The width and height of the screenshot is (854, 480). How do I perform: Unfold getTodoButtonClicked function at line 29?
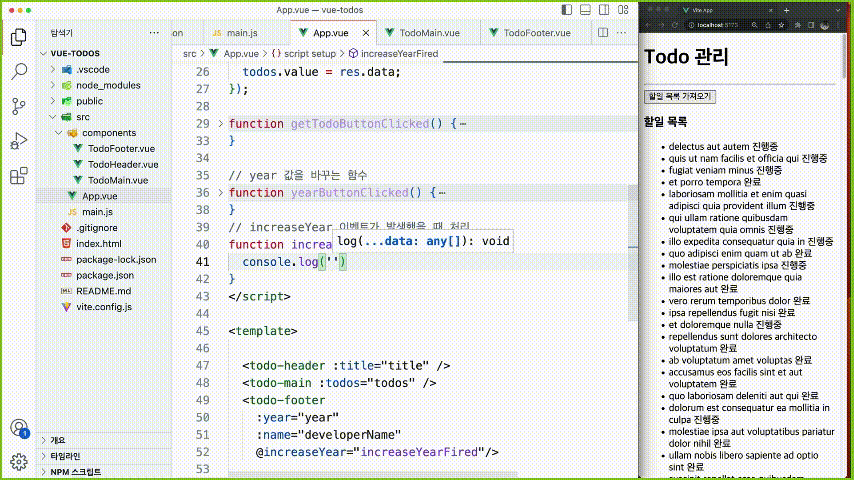tap(221, 124)
